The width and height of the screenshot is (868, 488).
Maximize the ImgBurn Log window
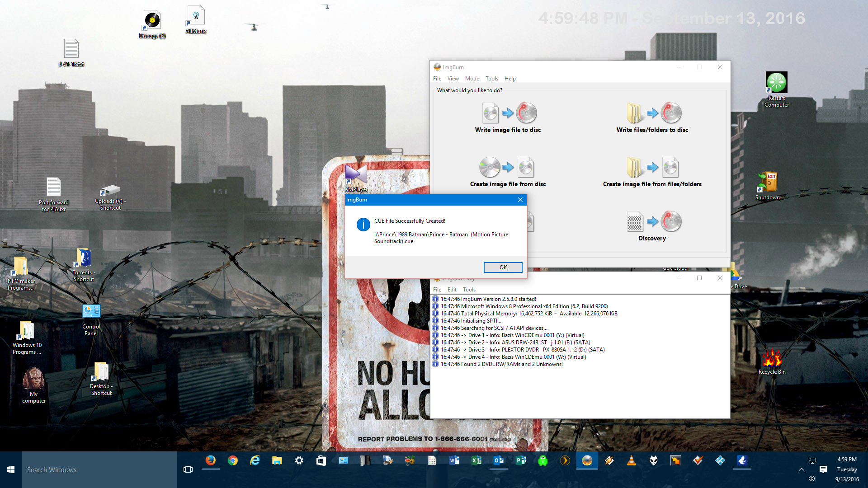tap(699, 278)
